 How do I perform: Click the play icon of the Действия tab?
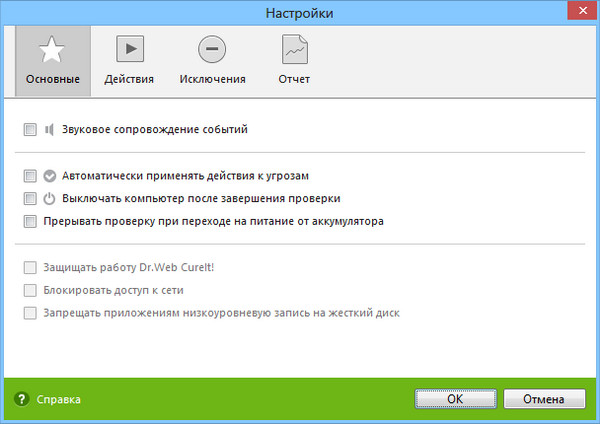click(129, 48)
